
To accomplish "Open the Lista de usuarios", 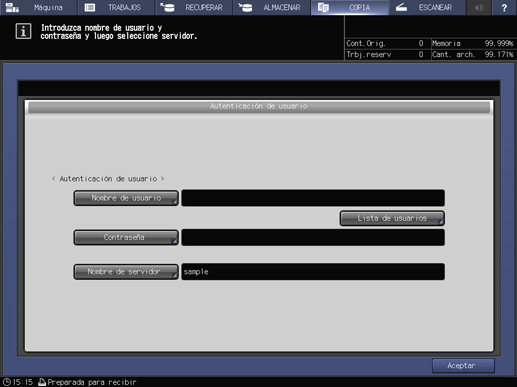I will (x=392, y=218).
